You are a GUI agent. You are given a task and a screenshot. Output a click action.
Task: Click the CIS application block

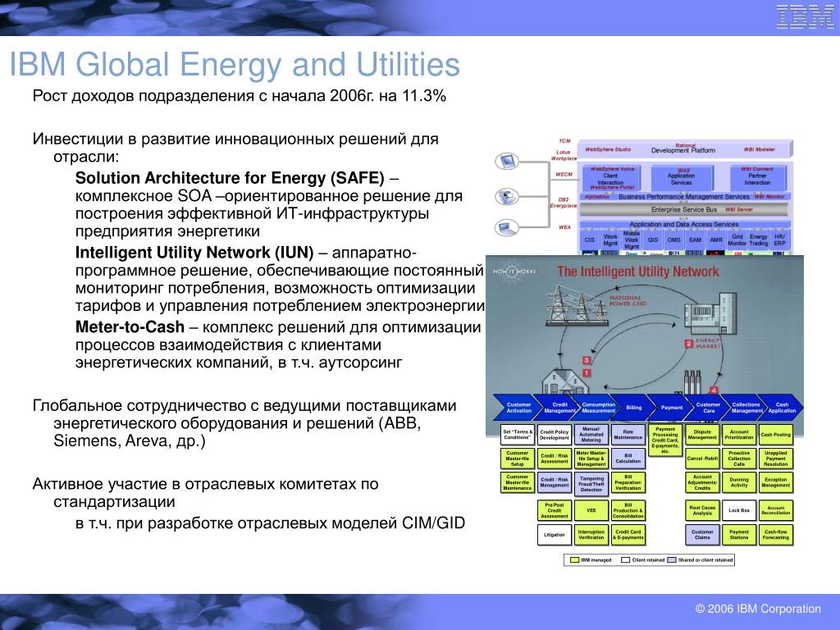point(589,240)
